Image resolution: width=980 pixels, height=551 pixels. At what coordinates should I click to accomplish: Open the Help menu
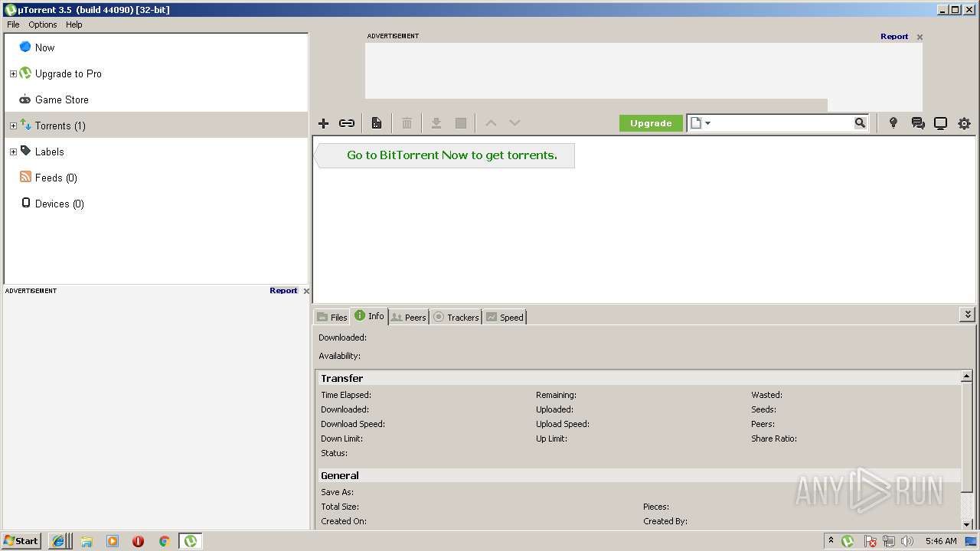coord(73,24)
